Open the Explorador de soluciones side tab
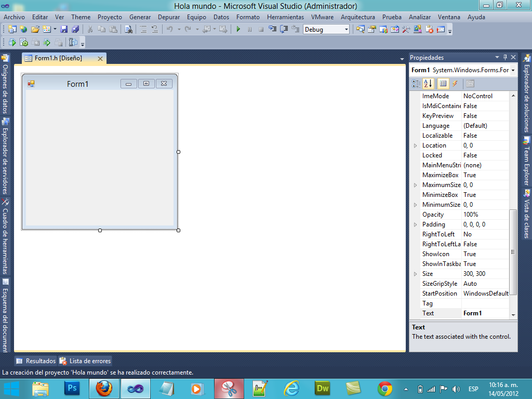 coord(527,94)
